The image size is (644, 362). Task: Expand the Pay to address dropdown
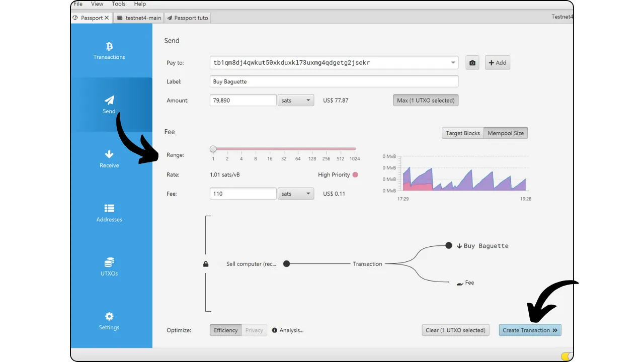click(x=453, y=63)
